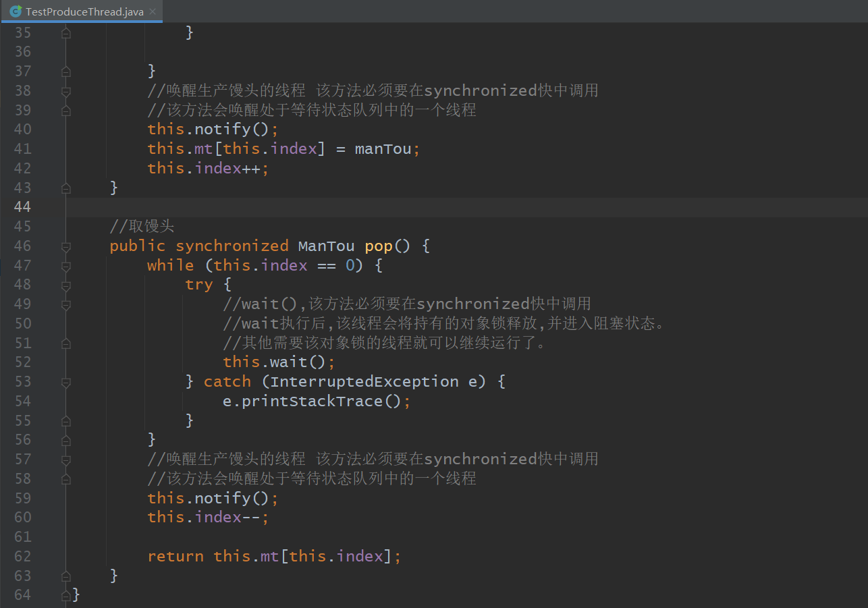Viewport: 868px width, 608px height.
Task: Click the fold end marker at line 55
Action: coord(65,421)
